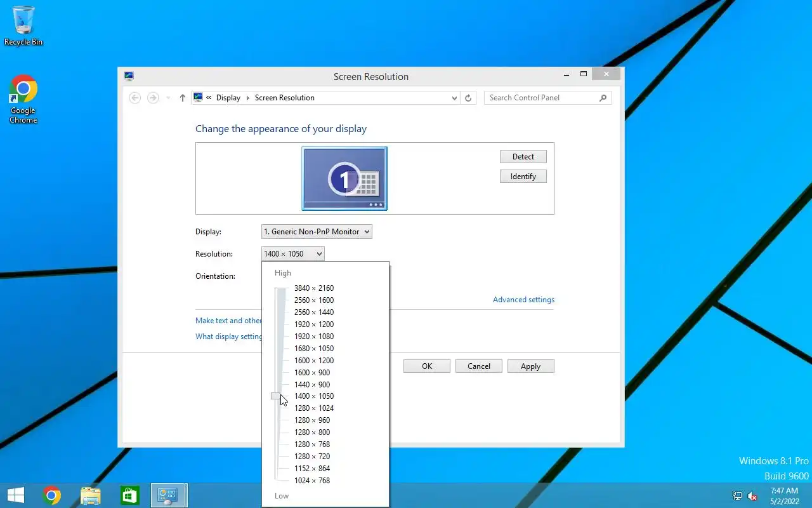
Task: Select monitor 1 thumbnail
Action: pos(344,178)
